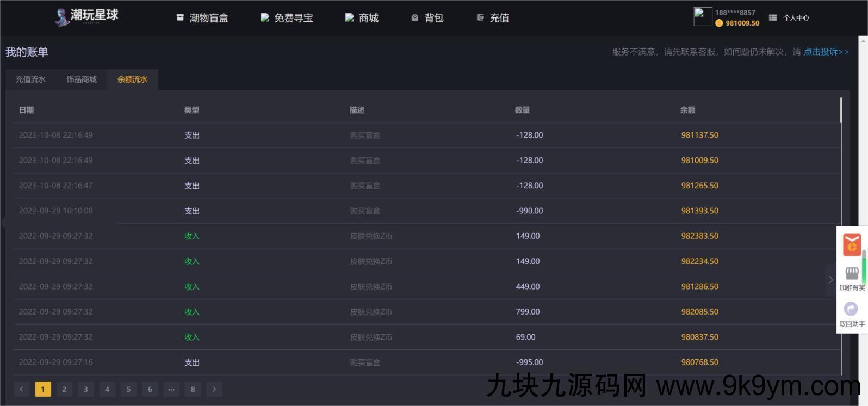This screenshot has height=406, width=868.
Task: Click balance value 981265.50
Action: [700, 186]
